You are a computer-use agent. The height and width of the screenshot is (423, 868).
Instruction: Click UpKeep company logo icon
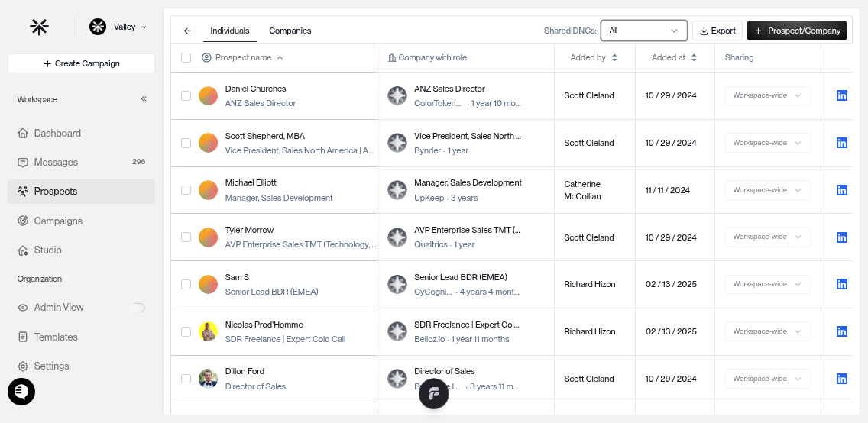397,189
